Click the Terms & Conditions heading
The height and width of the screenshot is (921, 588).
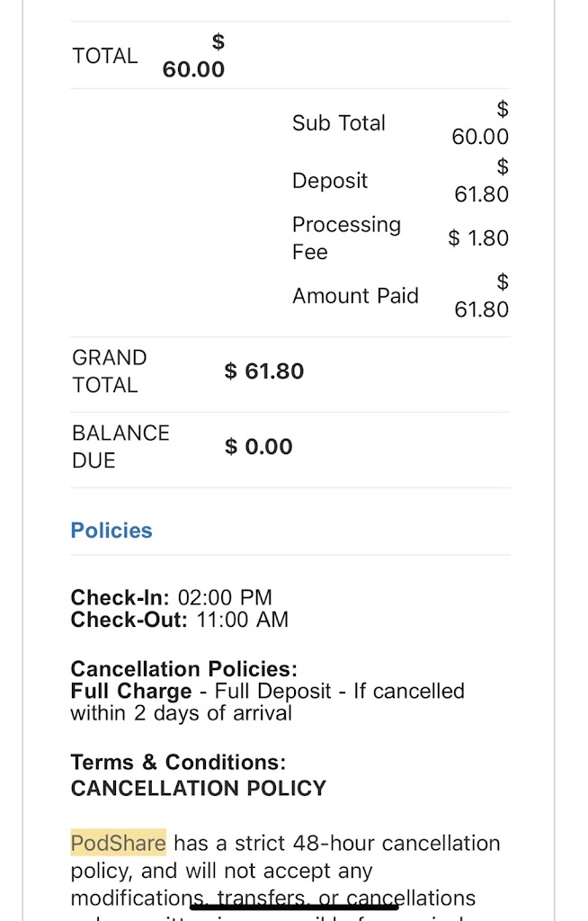coord(178,763)
